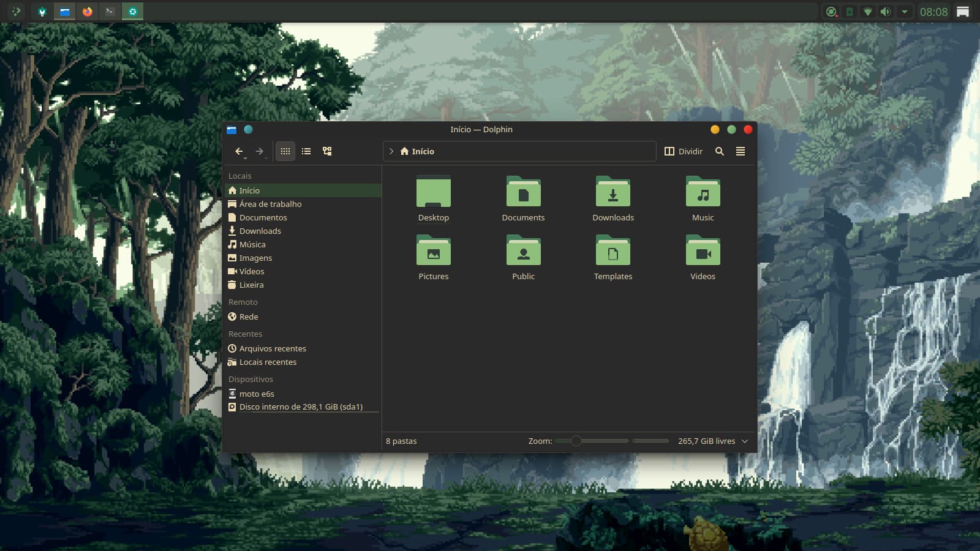The height and width of the screenshot is (551, 980).
Task: Launch Firefox from the top panel
Action: (x=88, y=12)
